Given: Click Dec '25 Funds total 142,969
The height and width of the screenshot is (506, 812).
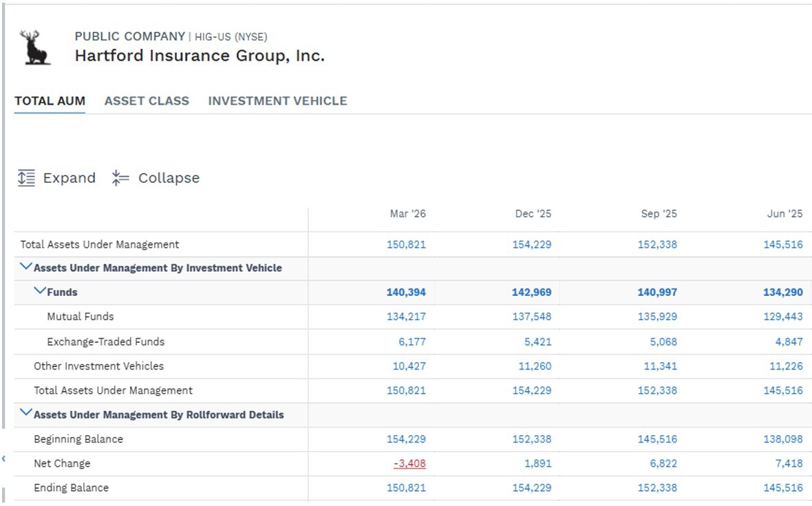Looking at the screenshot, I should (x=532, y=292).
